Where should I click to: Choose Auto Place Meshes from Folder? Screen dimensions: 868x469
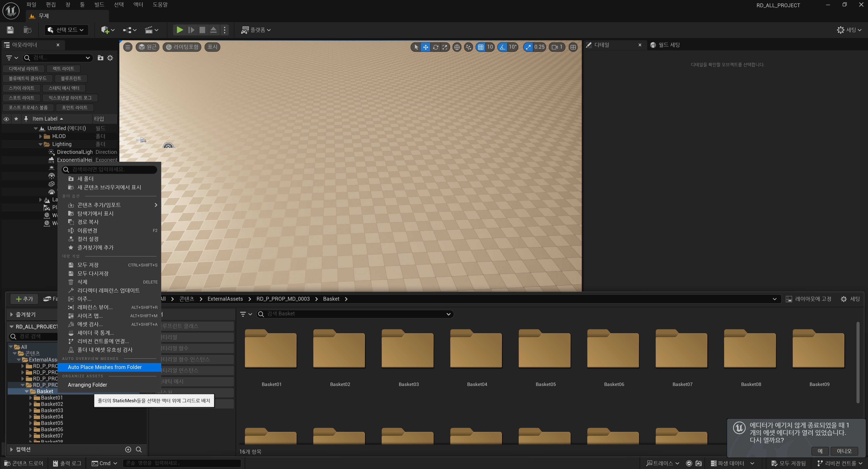[x=105, y=367]
